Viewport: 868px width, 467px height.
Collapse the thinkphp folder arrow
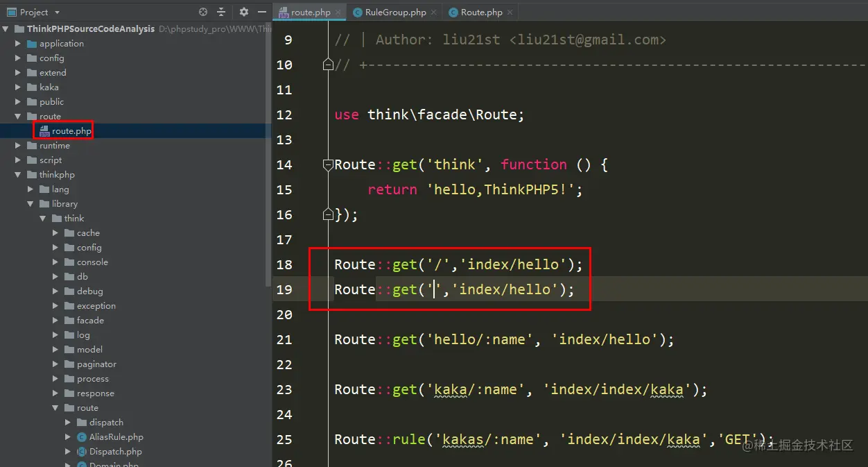pyautogui.click(x=18, y=175)
